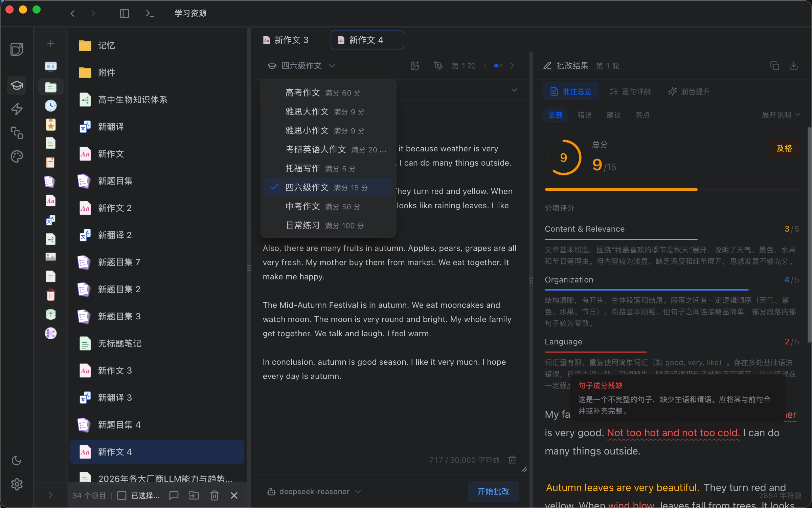Open the palette theme icon in left rail
Image resolution: width=812 pixels, height=508 pixels.
17,156
